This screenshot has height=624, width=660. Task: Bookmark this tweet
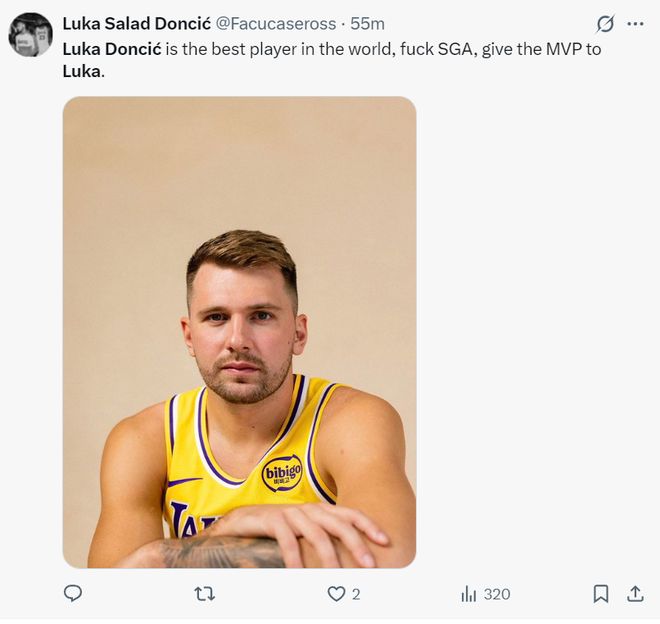tap(601, 594)
